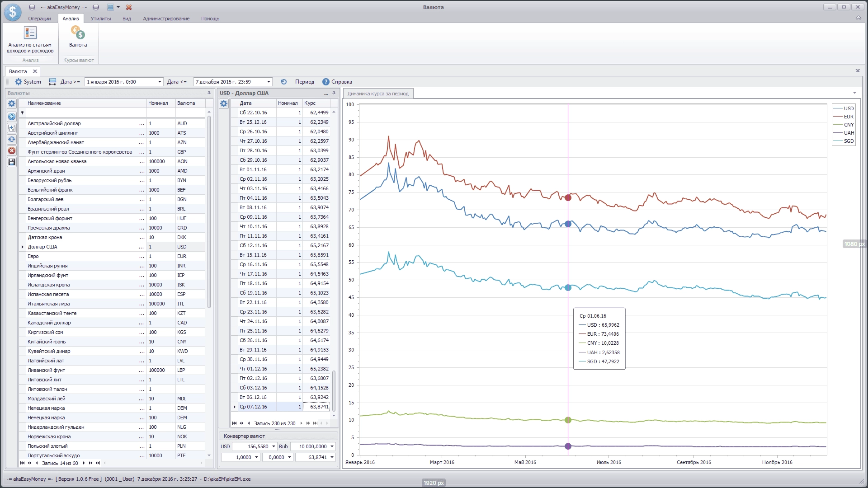This screenshot has width=868, height=488.
Task: Open quick-access toolbar customize arrow
Action: (118, 7)
